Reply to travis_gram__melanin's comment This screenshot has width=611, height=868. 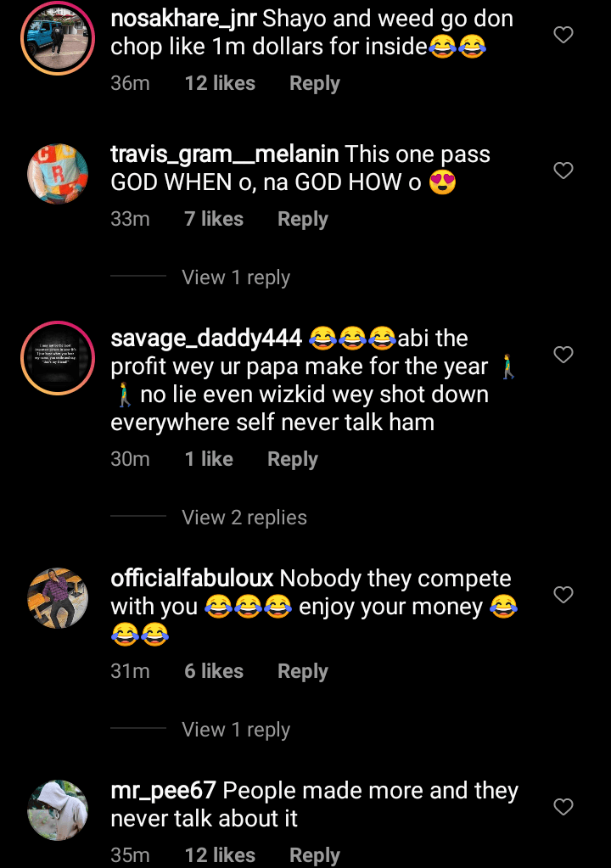(x=302, y=219)
